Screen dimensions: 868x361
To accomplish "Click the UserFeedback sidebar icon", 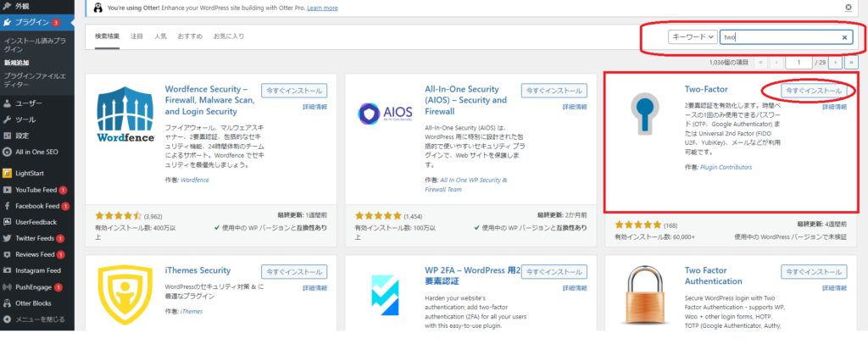I will 7,222.
